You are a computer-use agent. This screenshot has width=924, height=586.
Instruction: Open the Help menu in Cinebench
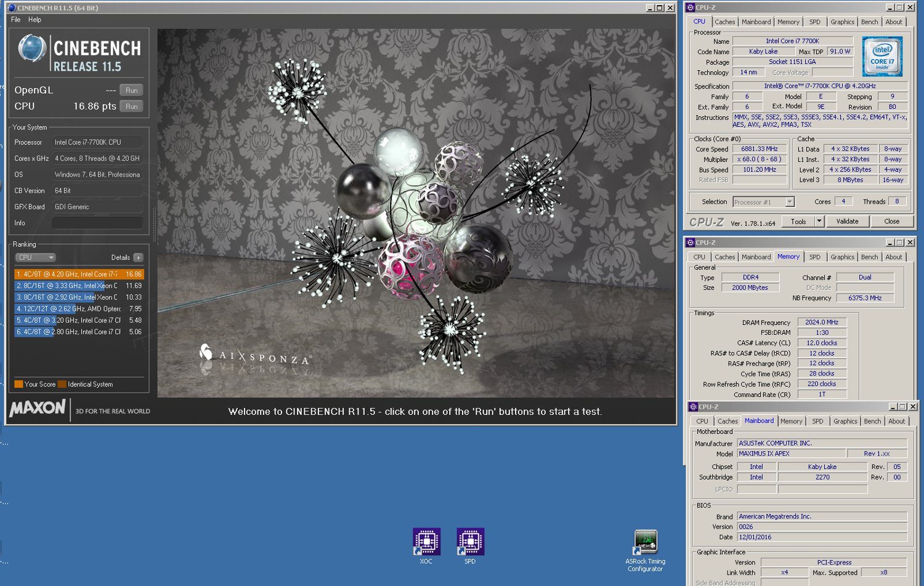pos(35,20)
